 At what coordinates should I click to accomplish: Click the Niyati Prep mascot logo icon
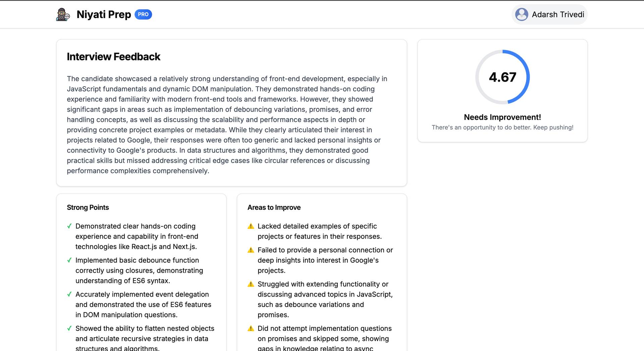coord(63,14)
